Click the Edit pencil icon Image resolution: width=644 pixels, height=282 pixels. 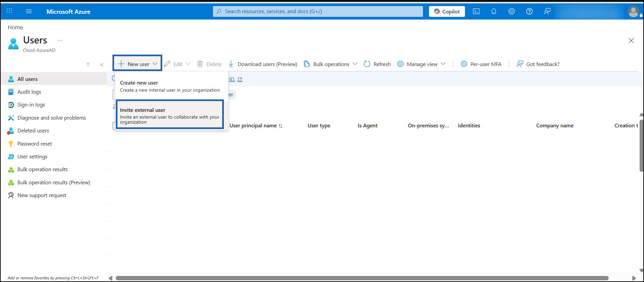pyautogui.click(x=167, y=64)
